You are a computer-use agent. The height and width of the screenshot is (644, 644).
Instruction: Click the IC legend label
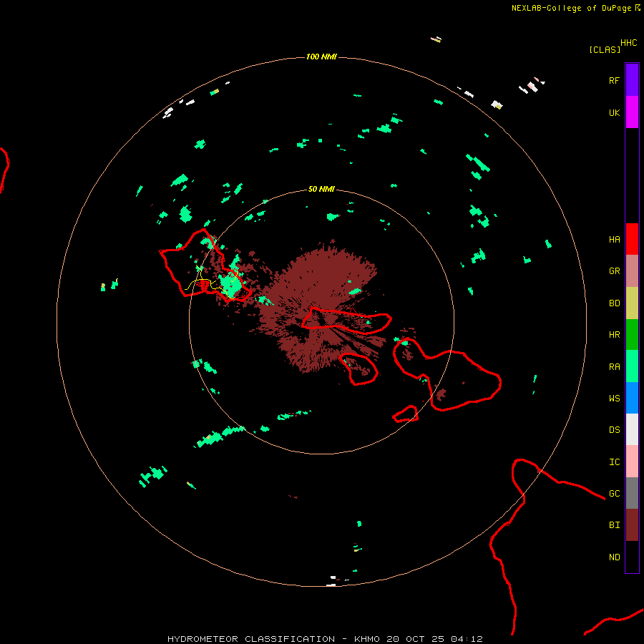614,462
